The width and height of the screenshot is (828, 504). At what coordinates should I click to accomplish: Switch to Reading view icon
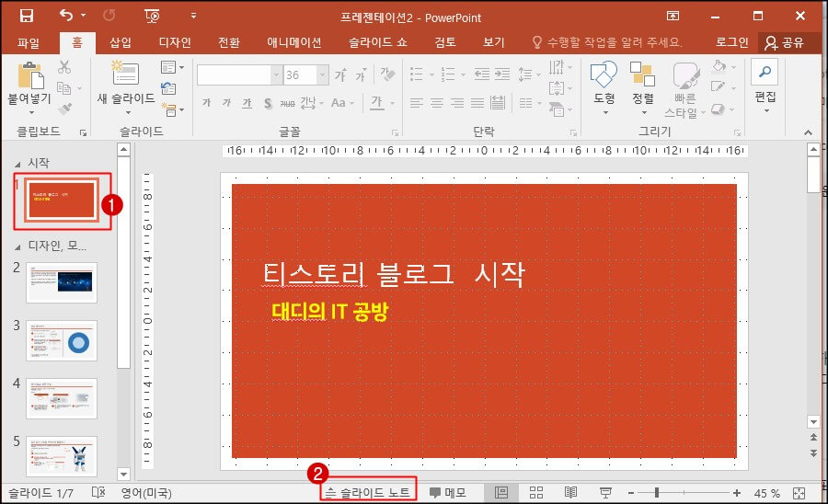(x=570, y=492)
